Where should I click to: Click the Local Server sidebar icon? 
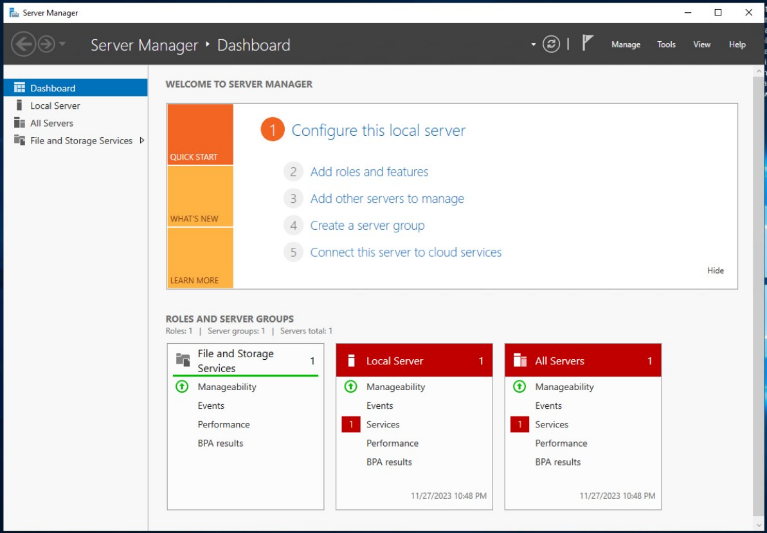coord(20,105)
